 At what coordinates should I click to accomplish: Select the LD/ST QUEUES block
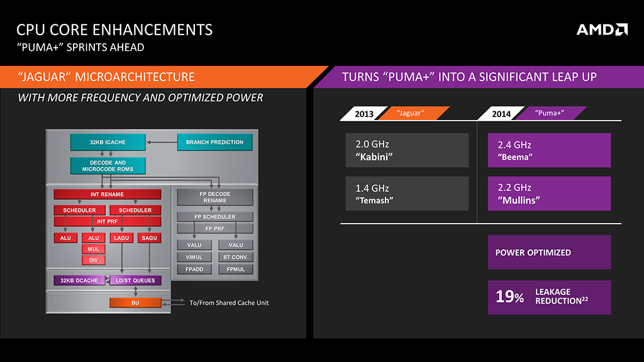[x=135, y=280]
